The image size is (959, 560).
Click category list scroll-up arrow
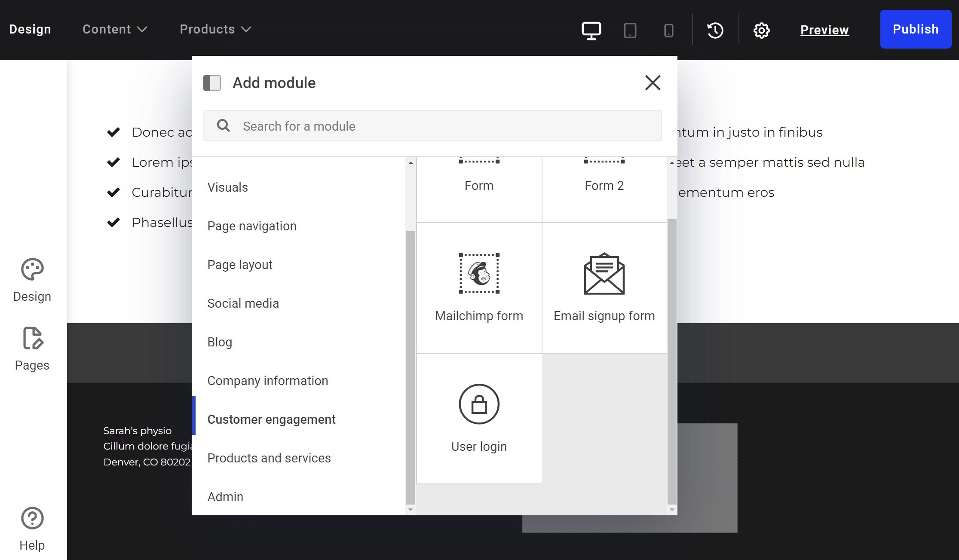point(411,163)
